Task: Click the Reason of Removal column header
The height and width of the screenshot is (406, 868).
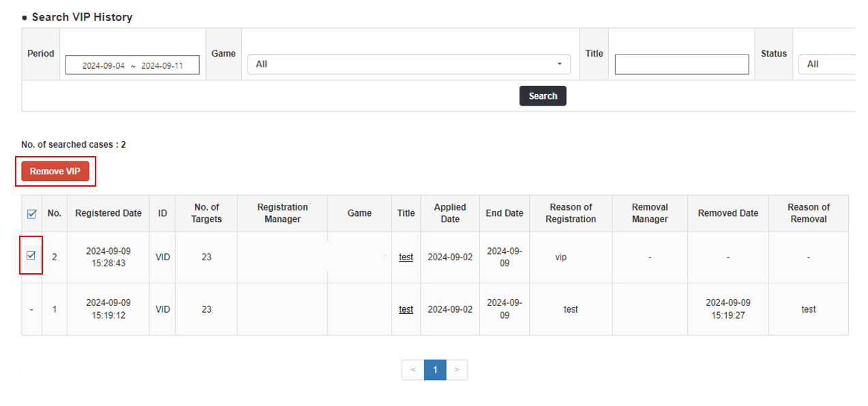Action: [808, 213]
